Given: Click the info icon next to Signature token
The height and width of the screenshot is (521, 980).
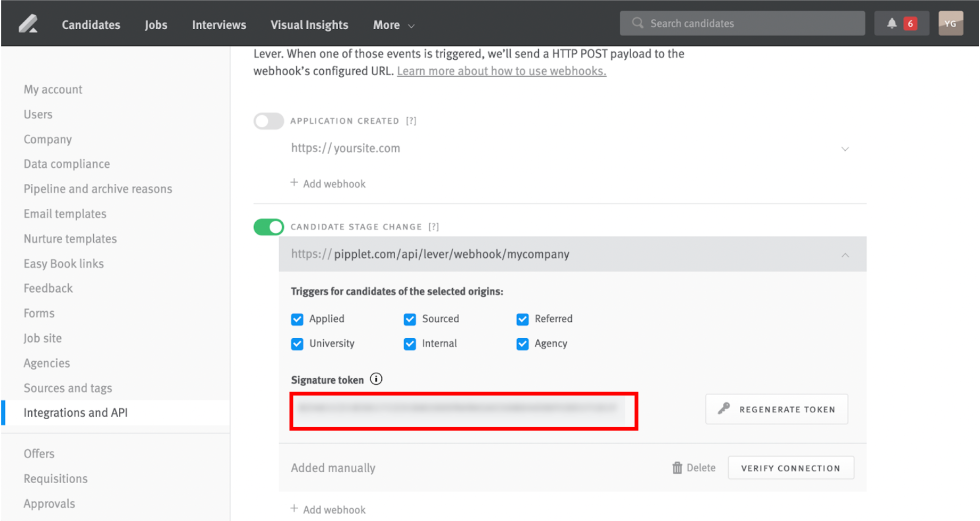Looking at the screenshot, I should [376, 379].
